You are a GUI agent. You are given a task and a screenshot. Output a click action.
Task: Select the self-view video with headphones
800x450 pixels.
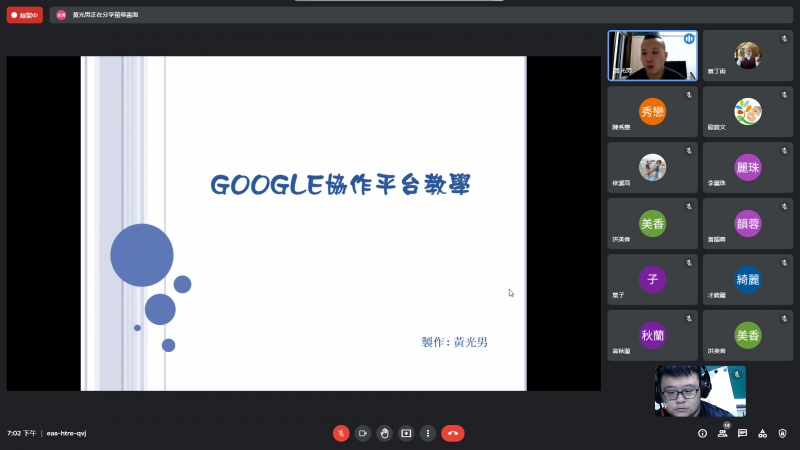pos(701,391)
